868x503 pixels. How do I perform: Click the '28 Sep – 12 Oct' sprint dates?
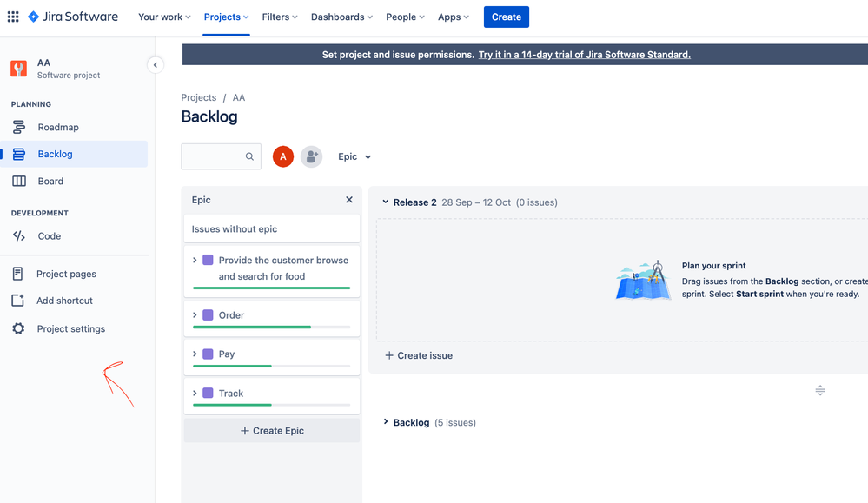pos(476,202)
